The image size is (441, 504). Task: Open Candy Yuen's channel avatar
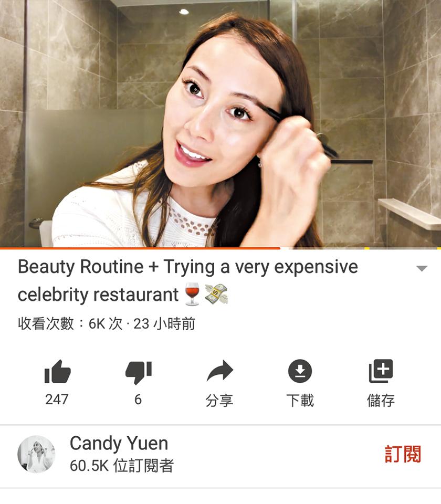pyautogui.click(x=36, y=454)
